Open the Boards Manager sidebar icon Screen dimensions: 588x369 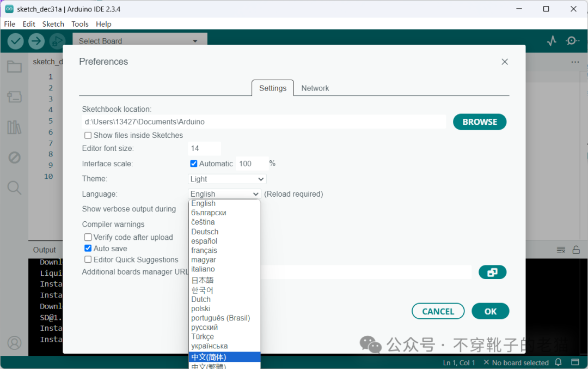point(14,97)
